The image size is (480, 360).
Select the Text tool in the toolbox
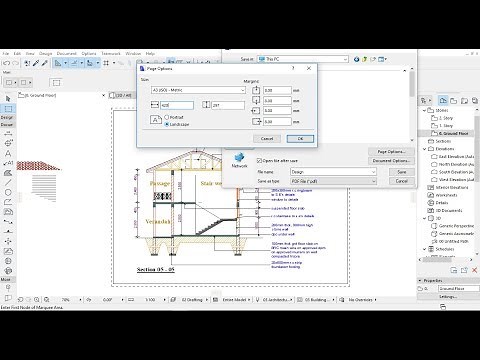(8, 153)
